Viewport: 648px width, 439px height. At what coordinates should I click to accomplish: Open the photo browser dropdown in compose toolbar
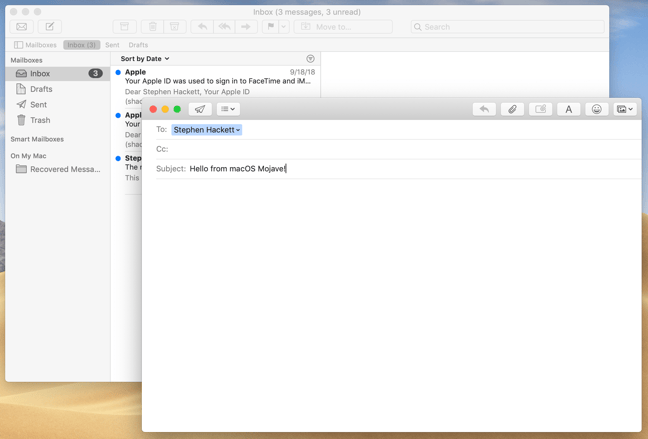(624, 109)
